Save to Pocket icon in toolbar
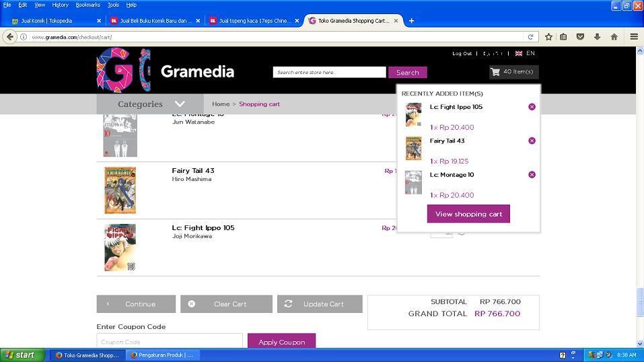This screenshot has width=644, height=362. (580, 37)
